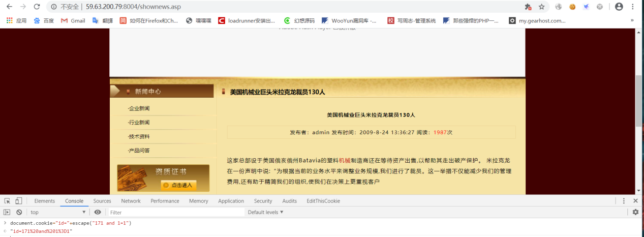This screenshot has width=644, height=237.
Task: Open the DevTools customize three-dot menu
Action: click(624, 201)
